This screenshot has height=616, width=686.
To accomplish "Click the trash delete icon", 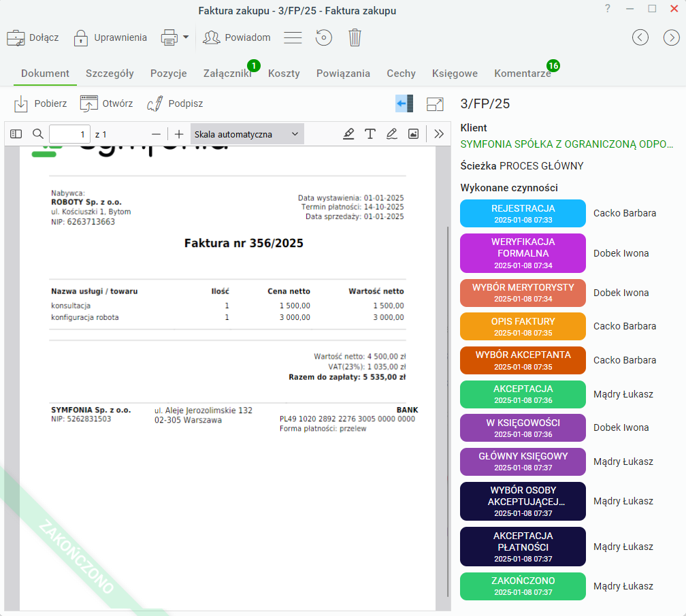I will click(355, 37).
